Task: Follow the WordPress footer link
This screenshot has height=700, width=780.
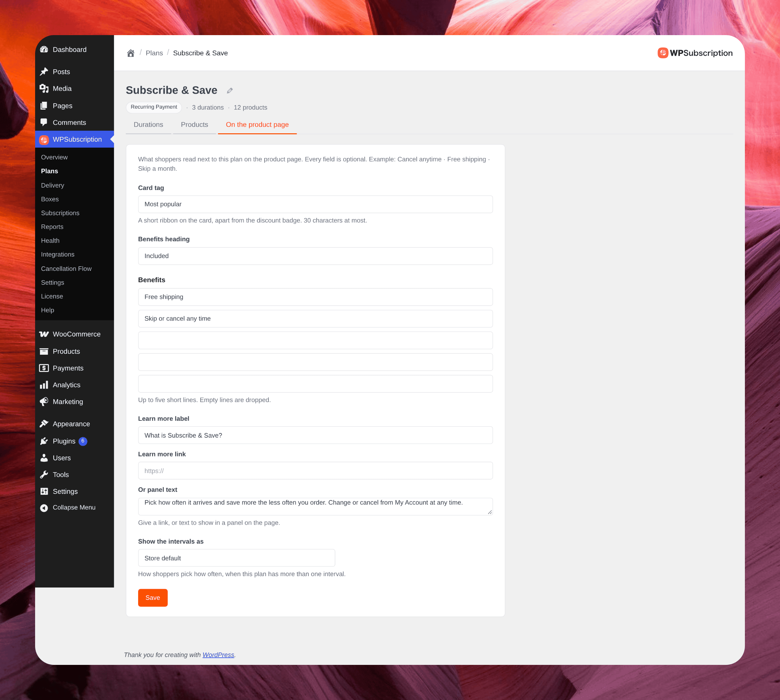Action: point(218,654)
